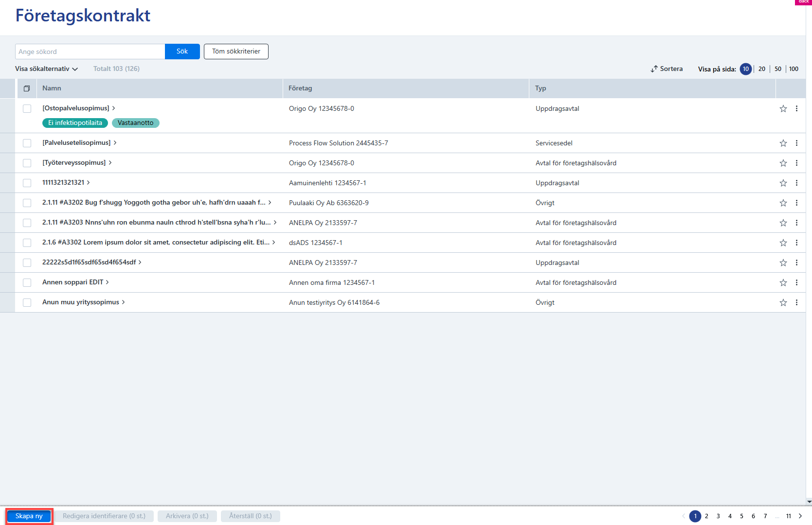Viewport: 812px width, 525px height.
Task: Open the 22222s5d1f65sdf65sd4f654sdf contract
Action: point(91,262)
